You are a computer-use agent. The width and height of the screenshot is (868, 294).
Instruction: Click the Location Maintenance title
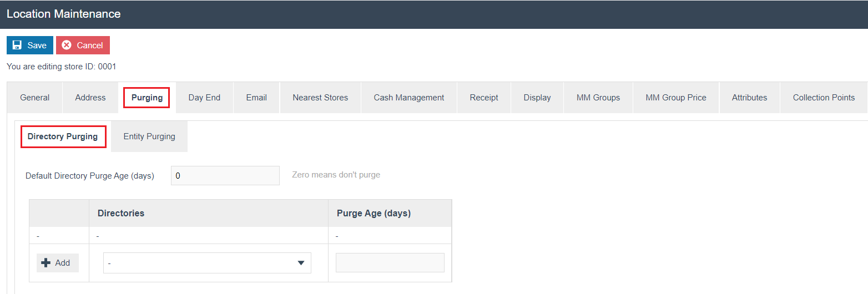63,14
